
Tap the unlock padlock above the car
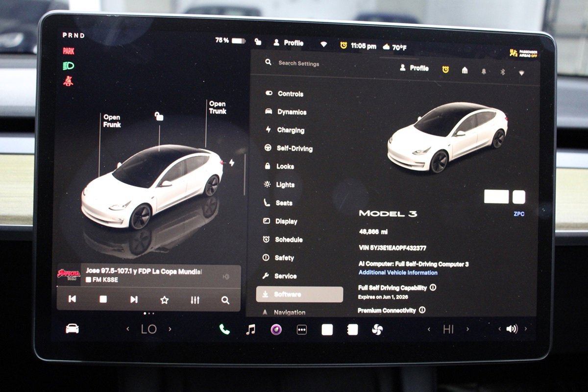(x=159, y=116)
